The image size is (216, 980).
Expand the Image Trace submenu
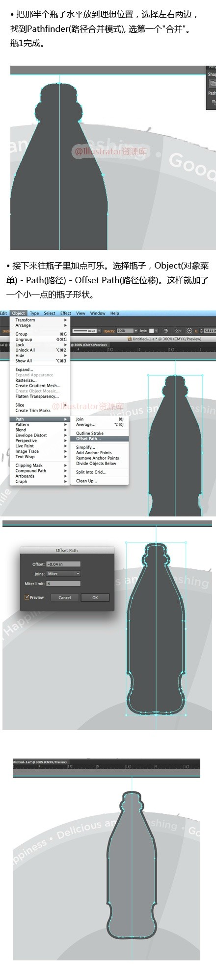pos(40,451)
